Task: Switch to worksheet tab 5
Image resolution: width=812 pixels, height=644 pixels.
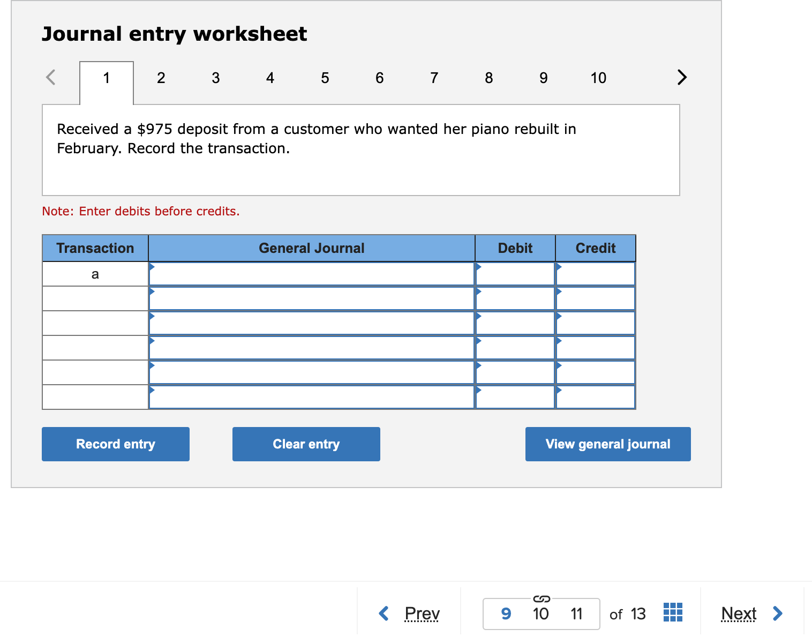Action: [325, 77]
